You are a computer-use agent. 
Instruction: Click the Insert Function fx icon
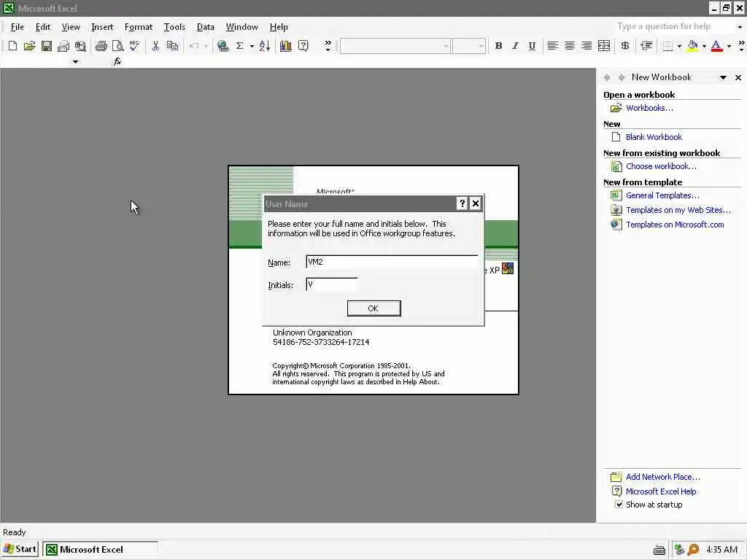117,61
